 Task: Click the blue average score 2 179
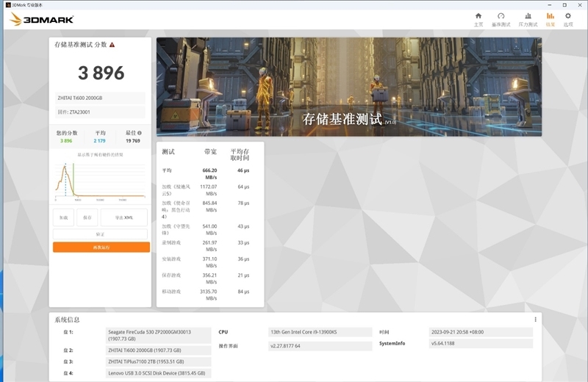(x=100, y=141)
